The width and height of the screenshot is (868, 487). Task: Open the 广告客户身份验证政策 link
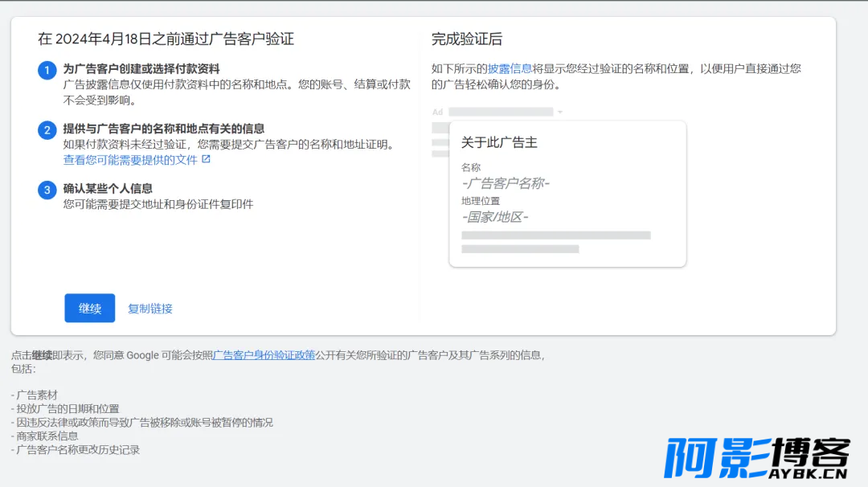[x=264, y=355]
